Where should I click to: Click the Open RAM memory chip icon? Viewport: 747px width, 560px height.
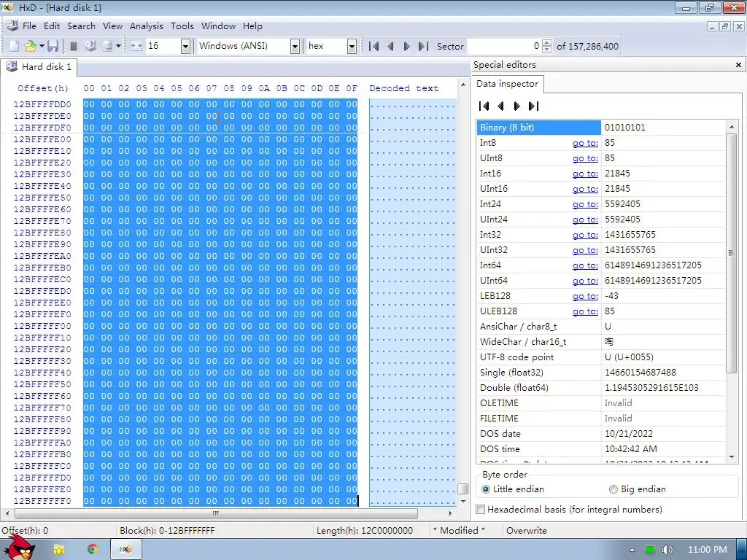[x=74, y=46]
